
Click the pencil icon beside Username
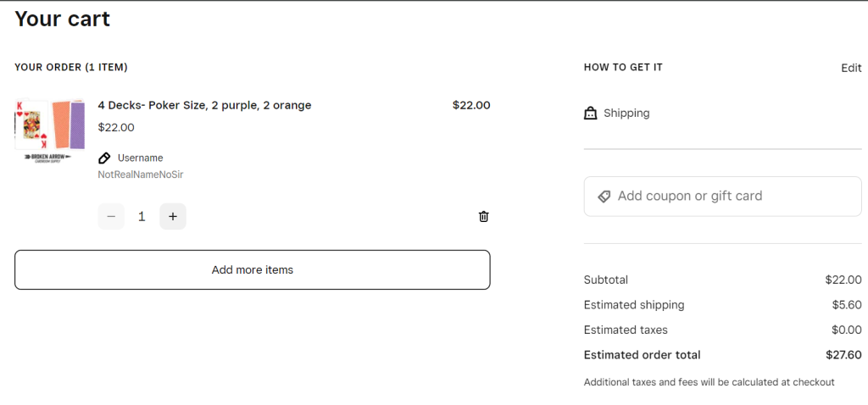[104, 158]
